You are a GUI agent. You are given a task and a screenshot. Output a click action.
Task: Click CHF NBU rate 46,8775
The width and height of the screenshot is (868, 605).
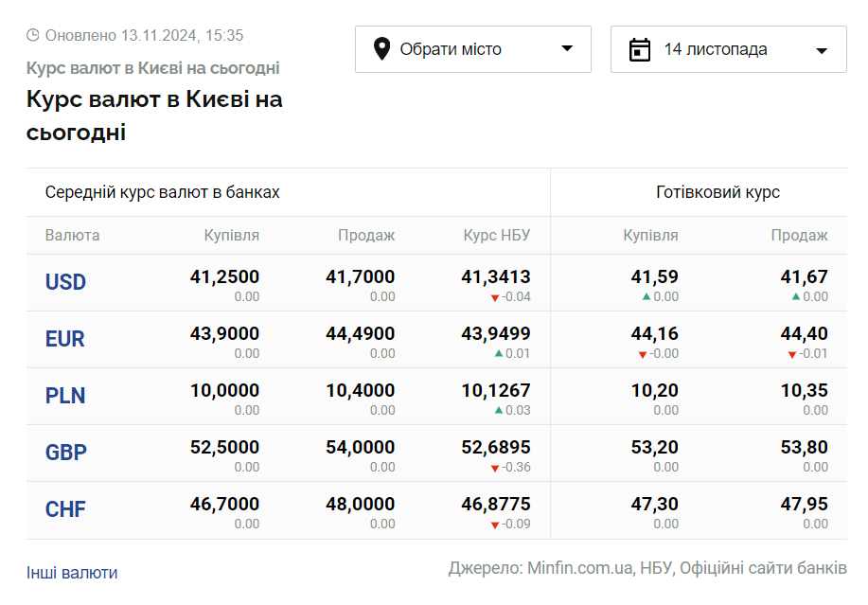[x=496, y=504]
